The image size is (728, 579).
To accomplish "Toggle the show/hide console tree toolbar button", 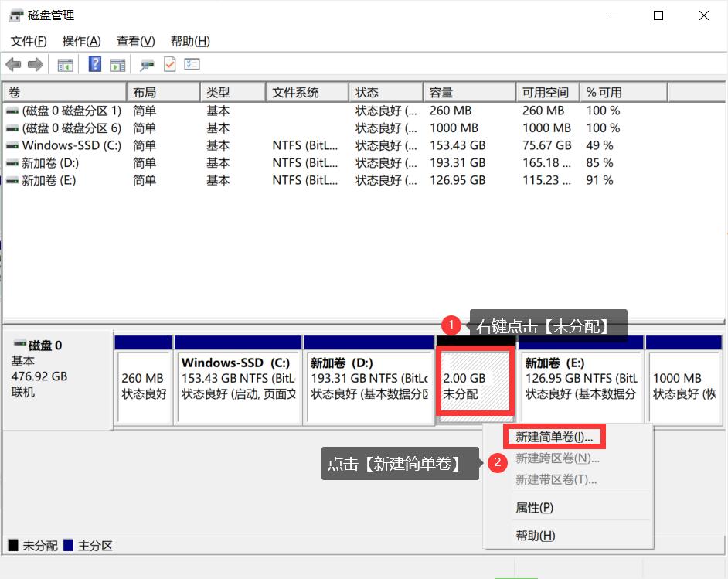I will pyautogui.click(x=66, y=64).
